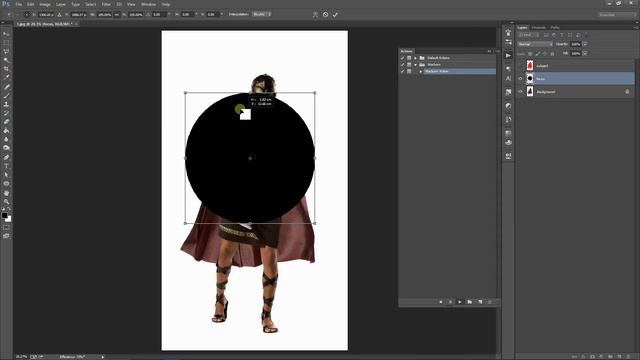The height and width of the screenshot is (360, 640).
Task: Open the File menu
Action: coord(19,4)
